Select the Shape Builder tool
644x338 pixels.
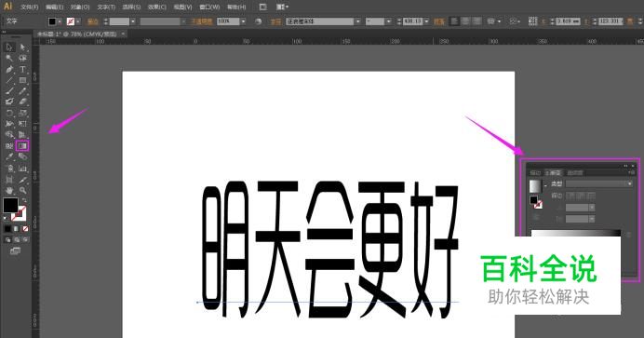tap(9, 135)
